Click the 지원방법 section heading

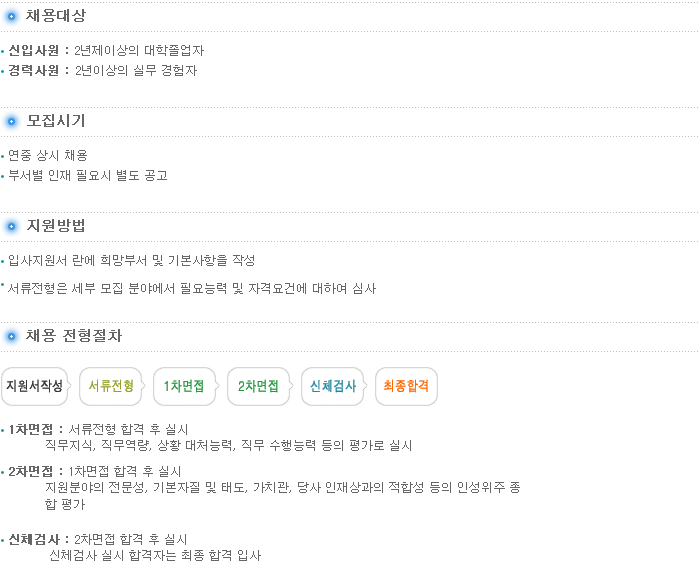[x=56, y=226]
